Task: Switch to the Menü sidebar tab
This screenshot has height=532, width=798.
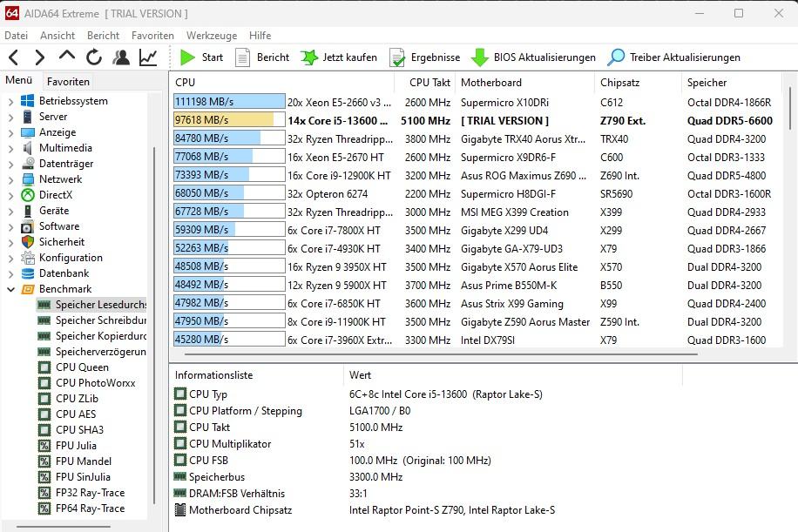Action: point(19,80)
